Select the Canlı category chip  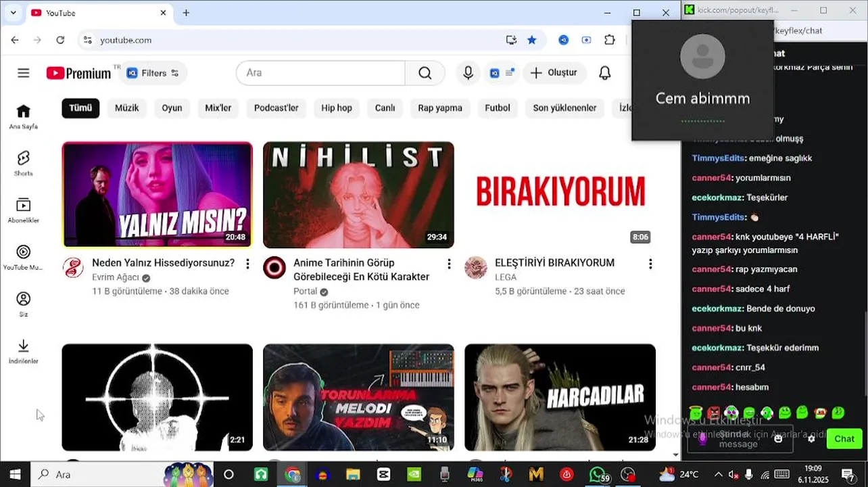385,108
